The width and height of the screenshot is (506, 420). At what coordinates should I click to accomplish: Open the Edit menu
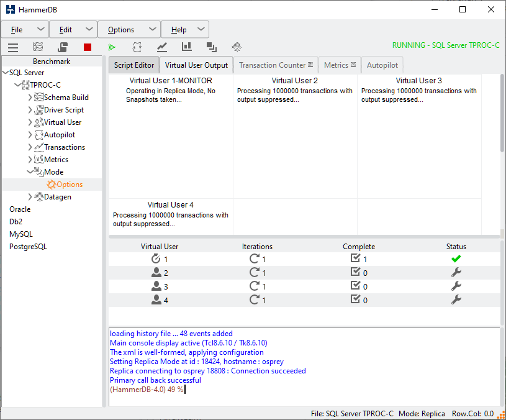[x=73, y=30]
